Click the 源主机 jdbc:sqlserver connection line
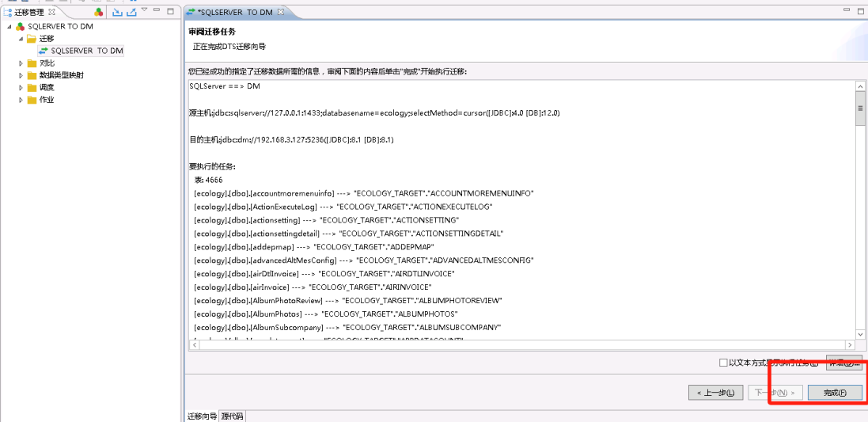The width and height of the screenshot is (868, 422). click(x=375, y=113)
